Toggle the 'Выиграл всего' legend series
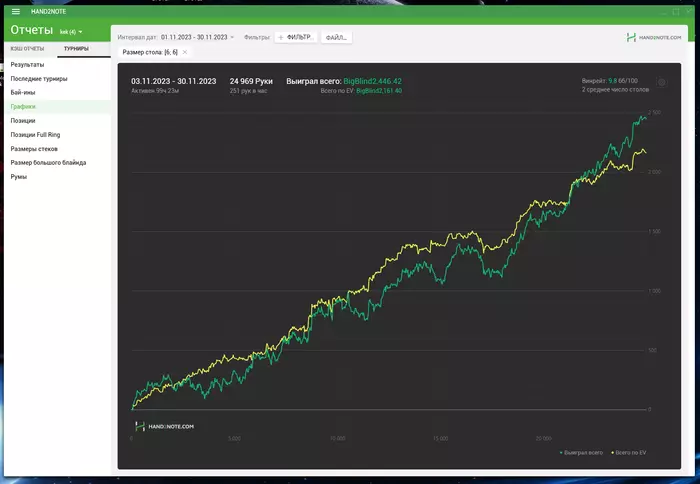This screenshot has height=484, width=700. [x=581, y=453]
